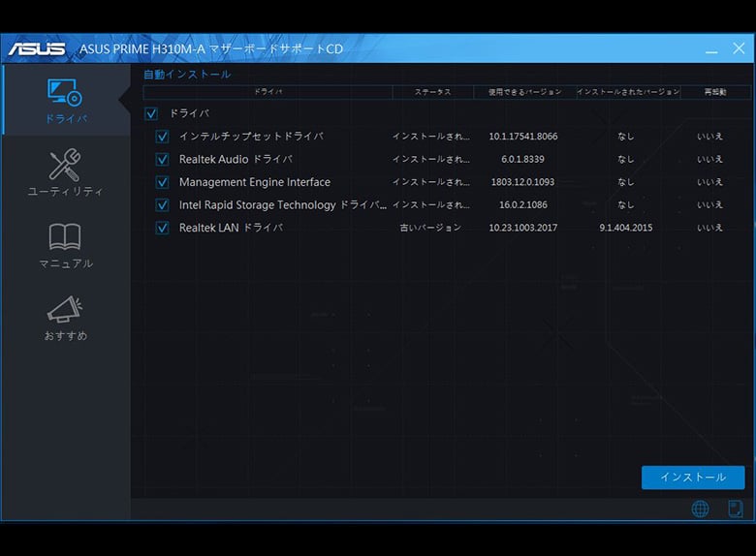Click the いいえ in Realtek LAN row
Screen dimensions: 756x556
tap(709, 228)
